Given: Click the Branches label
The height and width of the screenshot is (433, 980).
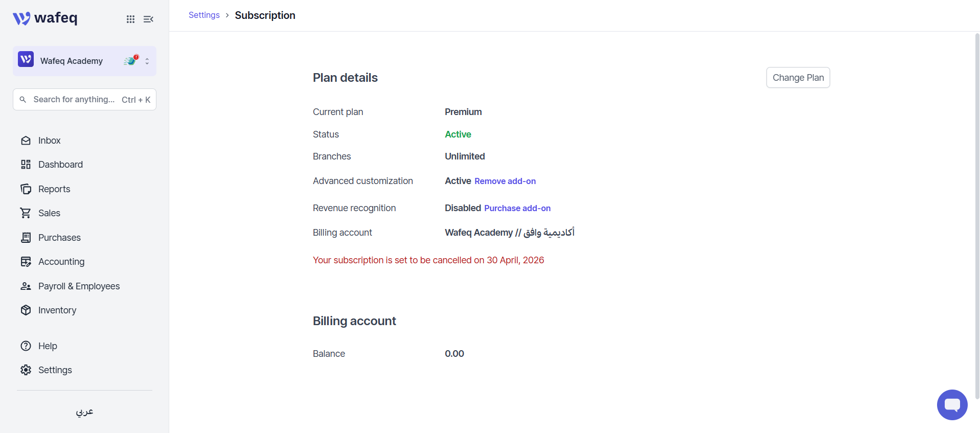Looking at the screenshot, I should pyautogui.click(x=332, y=156).
